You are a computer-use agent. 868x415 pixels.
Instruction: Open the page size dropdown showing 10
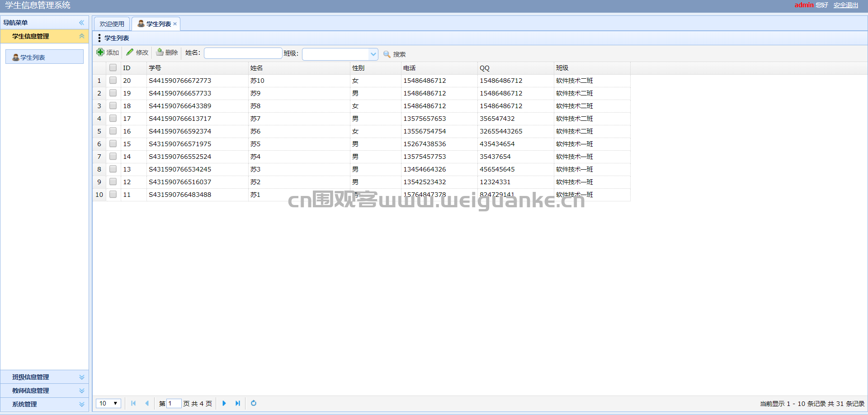pos(108,403)
